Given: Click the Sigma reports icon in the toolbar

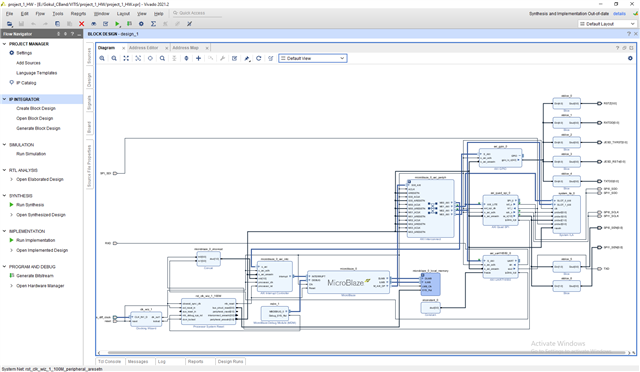Looking at the screenshot, I should (153, 24).
